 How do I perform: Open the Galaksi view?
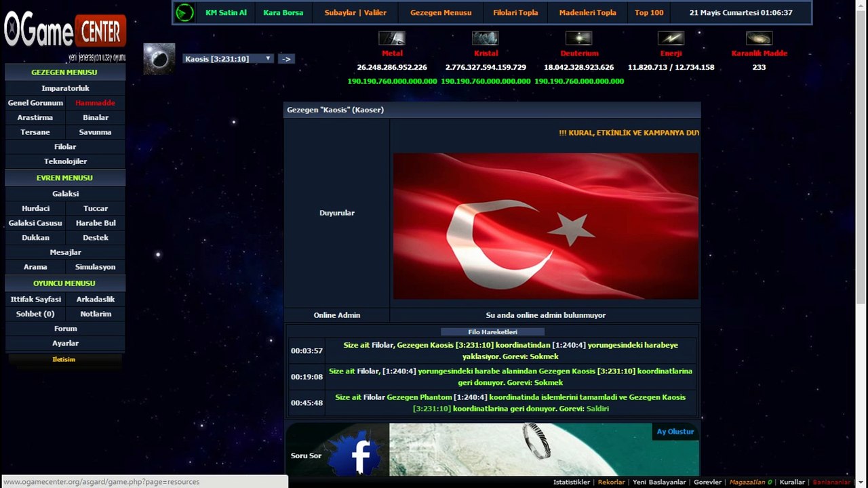coord(65,194)
